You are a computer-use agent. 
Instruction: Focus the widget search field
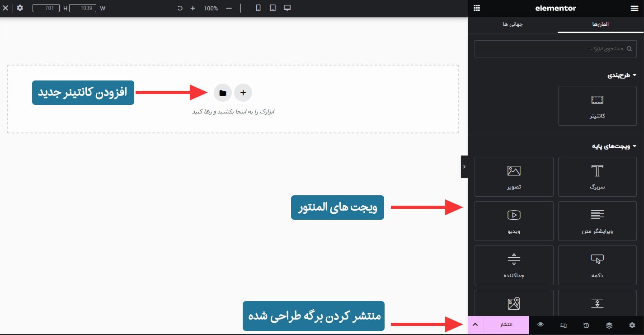[x=556, y=49]
